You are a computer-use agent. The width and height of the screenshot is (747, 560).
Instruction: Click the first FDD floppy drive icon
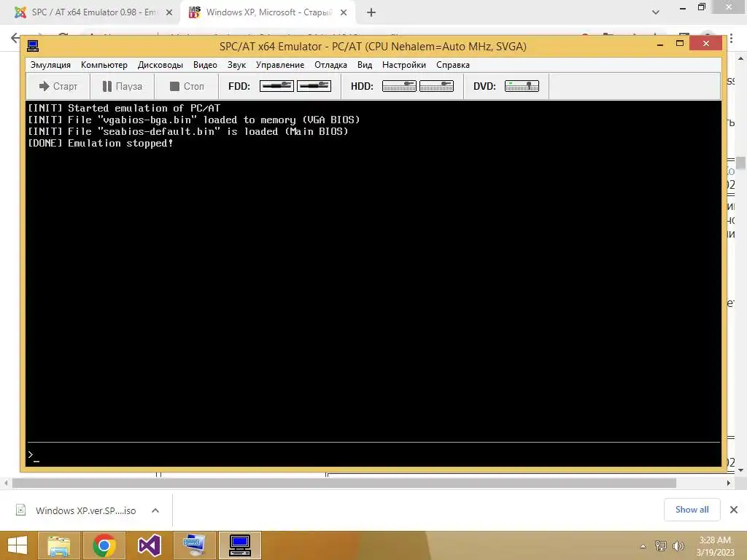276,86
